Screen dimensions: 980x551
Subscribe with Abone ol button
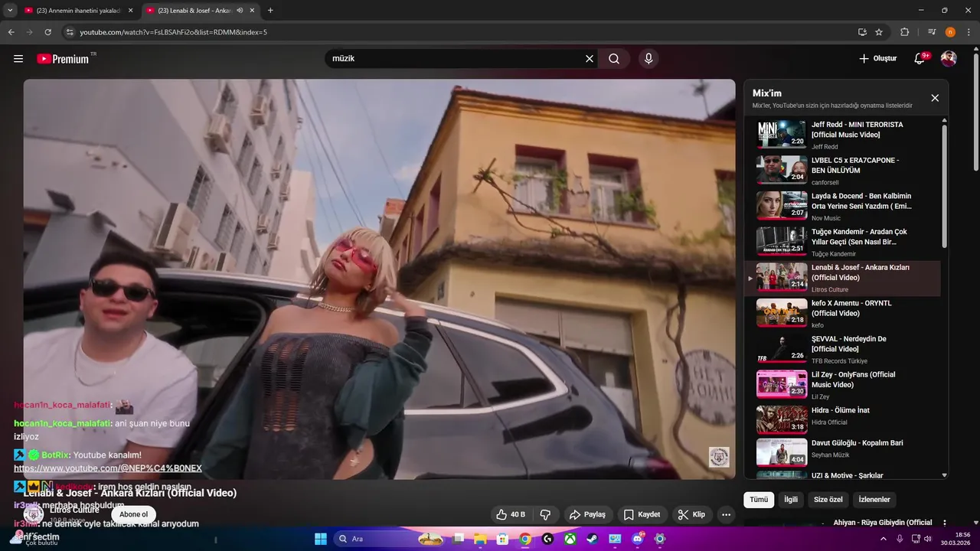(133, 514)
